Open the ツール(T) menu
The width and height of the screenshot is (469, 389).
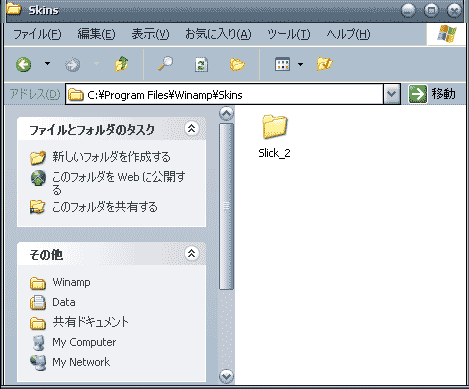(x=288, y=34)
